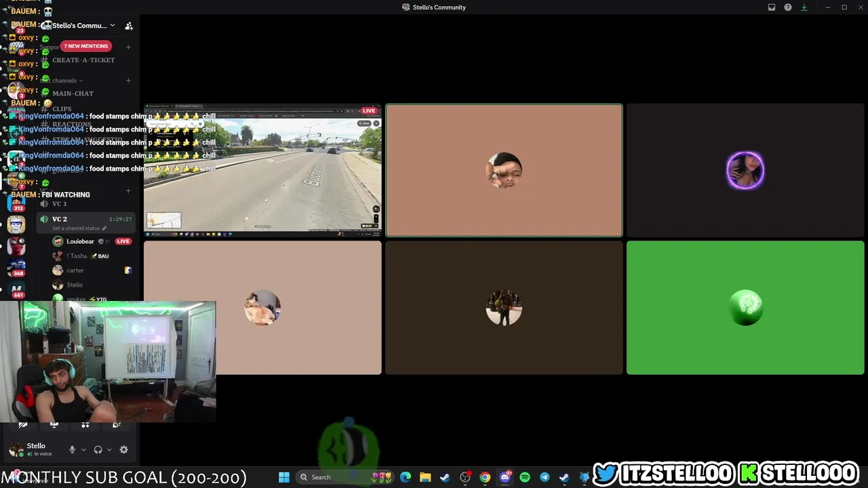Open the Discord help icon
This screenshot has width=868, height=488.
pyautogui.click(x=788, y=7)
